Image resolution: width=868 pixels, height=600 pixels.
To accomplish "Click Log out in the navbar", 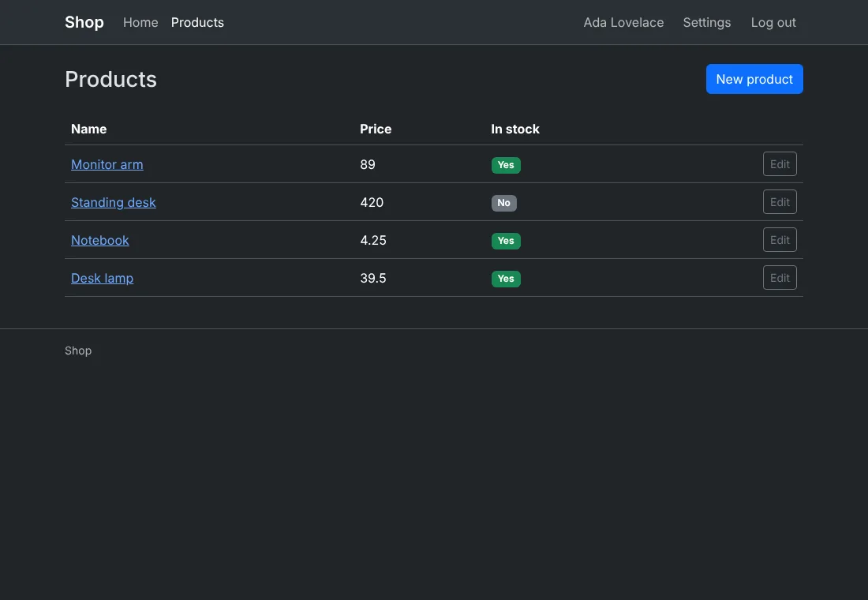I will pos(773,22).
